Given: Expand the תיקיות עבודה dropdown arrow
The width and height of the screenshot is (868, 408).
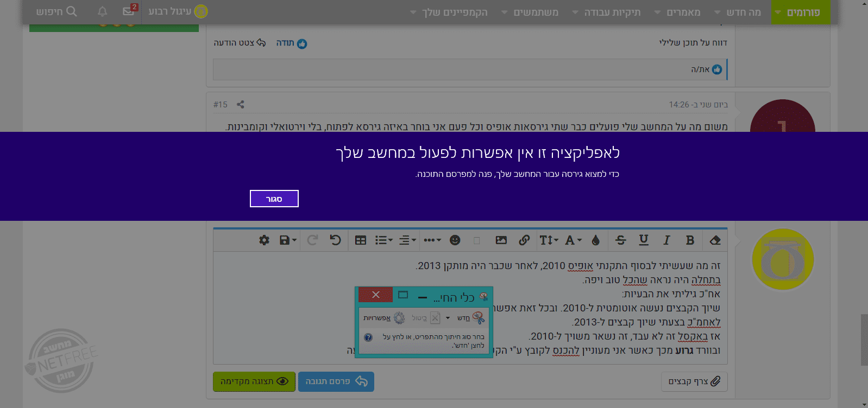Looking at the screenshot, I should 575,12.
